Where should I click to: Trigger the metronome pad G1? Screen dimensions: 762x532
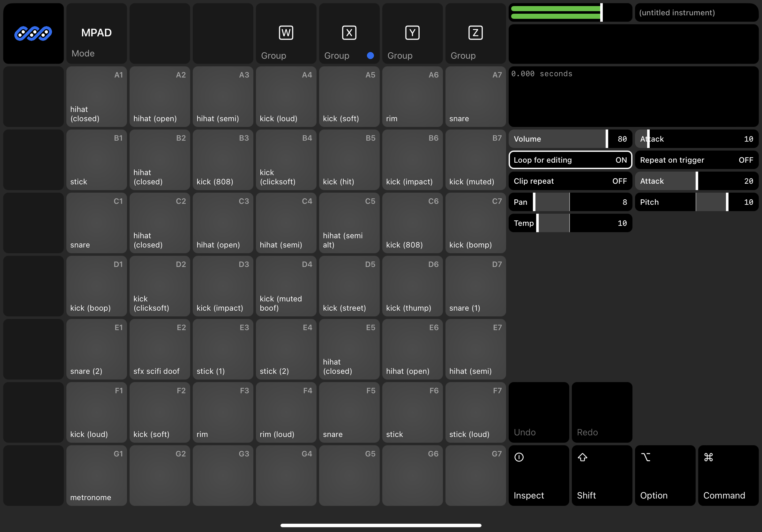point(96,476)
